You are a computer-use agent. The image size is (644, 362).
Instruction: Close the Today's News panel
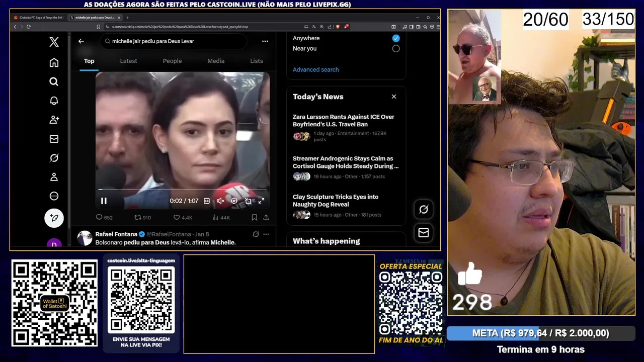point(394,97)
